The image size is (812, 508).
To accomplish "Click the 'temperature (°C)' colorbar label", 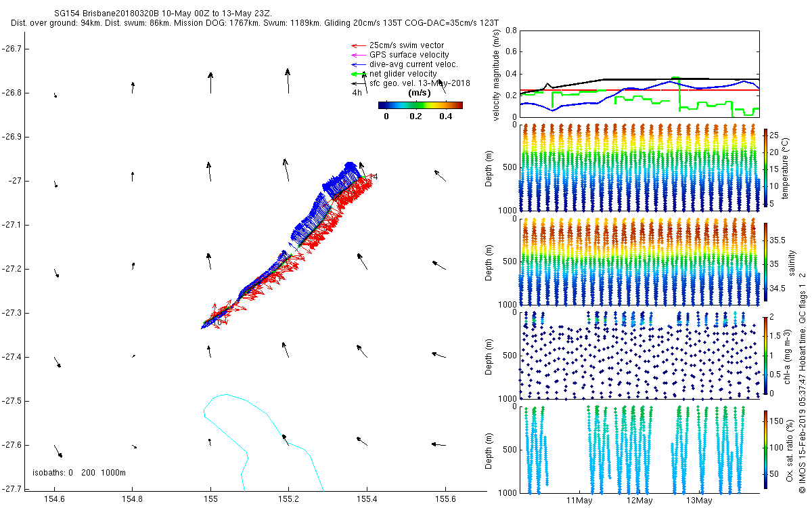I will click(786, 169).
